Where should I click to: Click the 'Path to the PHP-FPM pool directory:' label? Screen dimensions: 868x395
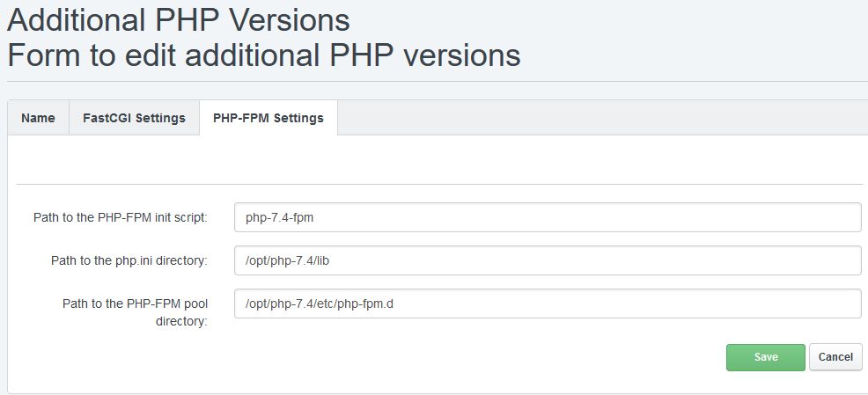click(x=135, y=312)
